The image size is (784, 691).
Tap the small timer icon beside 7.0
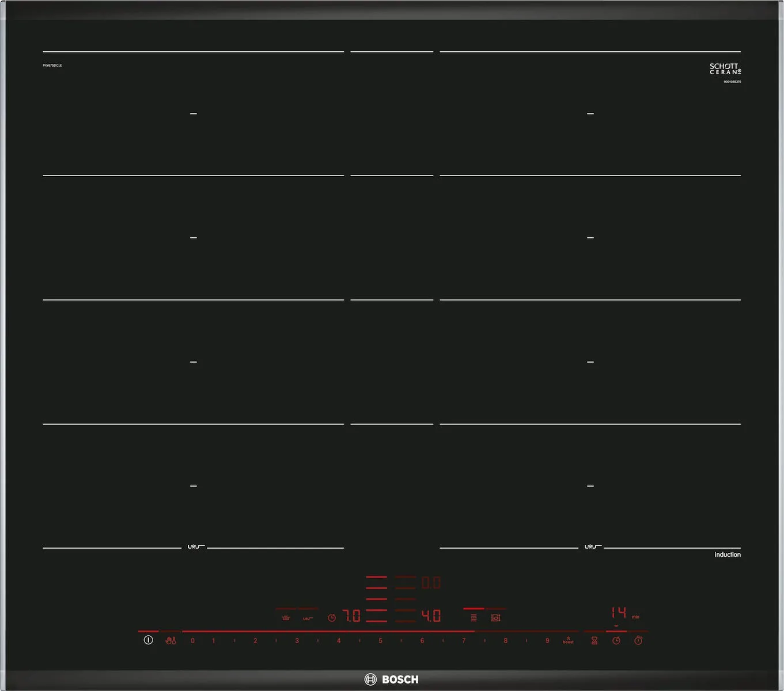[332, 618]
